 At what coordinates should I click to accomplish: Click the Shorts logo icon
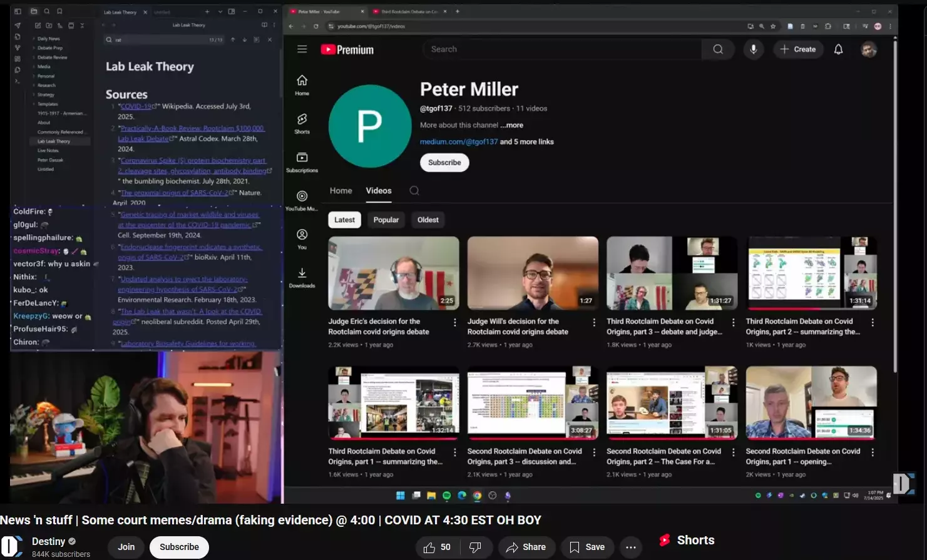point(665,540)
